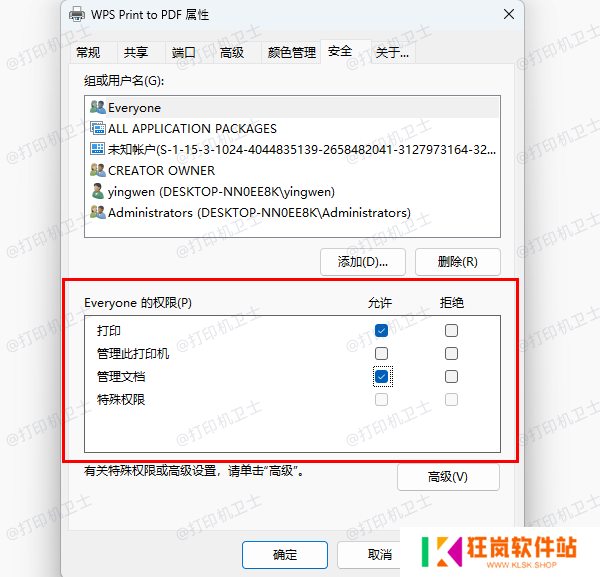The width and height of the screenshot is (600, 577).
Task: Click the 添加(D)... button
Action: click(x=363, y=262)
